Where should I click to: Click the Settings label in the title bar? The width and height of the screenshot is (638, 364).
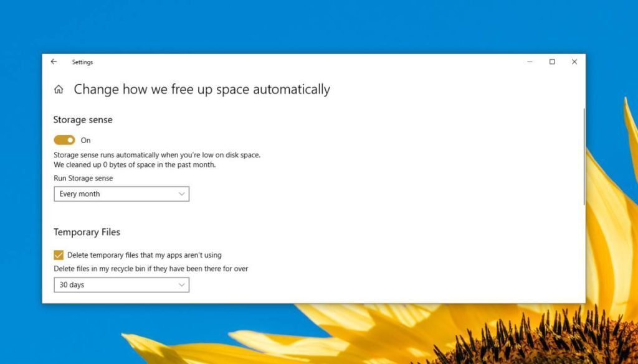click(82, 62)
